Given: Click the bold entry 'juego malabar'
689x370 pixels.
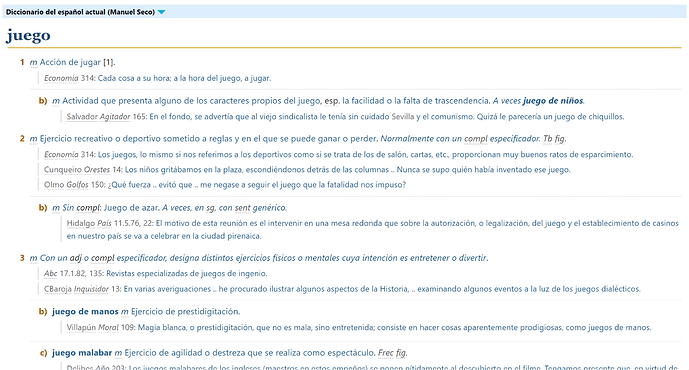Looking at the screenshot, I should 82,353.
